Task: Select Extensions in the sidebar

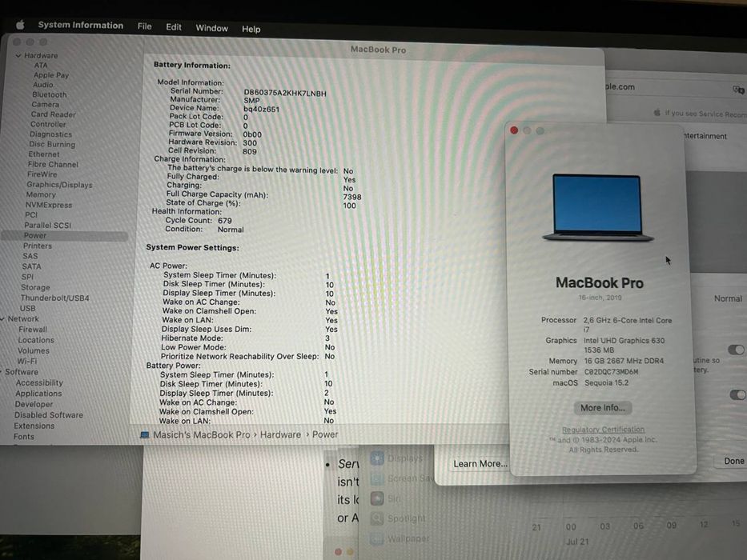Action: (34, 426)
